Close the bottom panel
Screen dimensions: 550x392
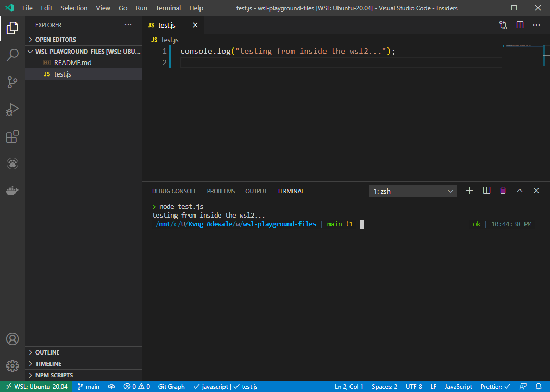(x=536, y=191)
